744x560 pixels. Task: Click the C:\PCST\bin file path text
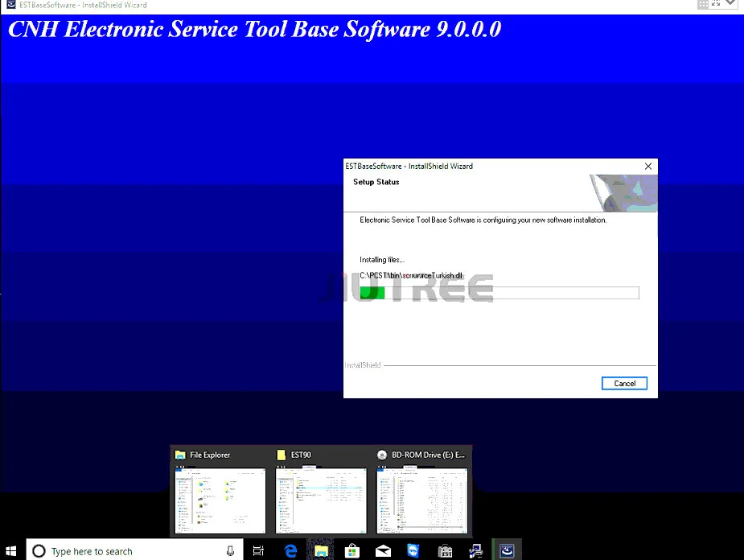click(x=411, y=275)
